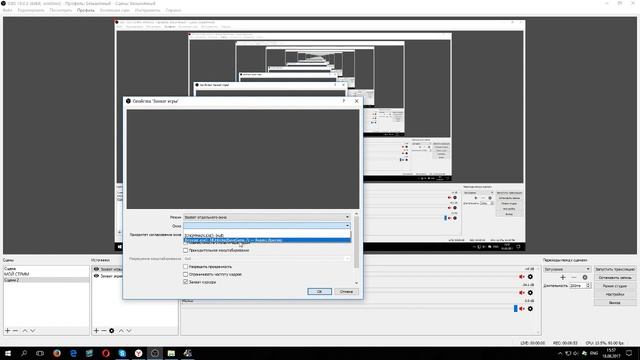The height and width of the screenshot is (360, 640).
Task: Enable Принудительное масштабирование checkbox
Action: tap(186, 250)
